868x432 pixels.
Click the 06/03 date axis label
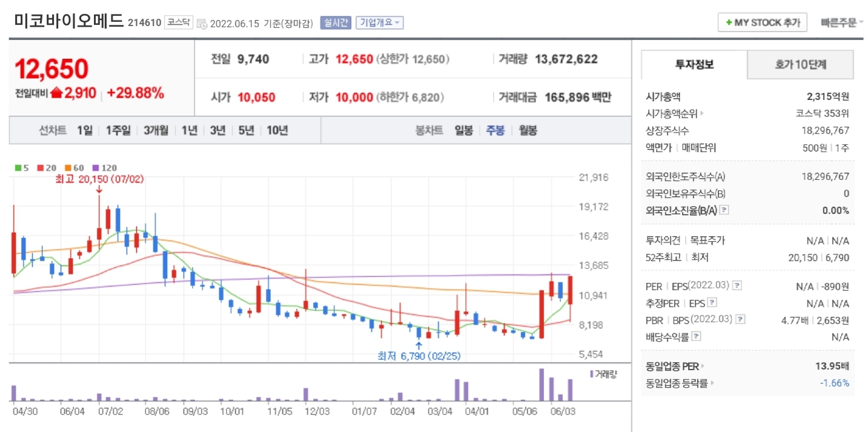tap(562, 410)
